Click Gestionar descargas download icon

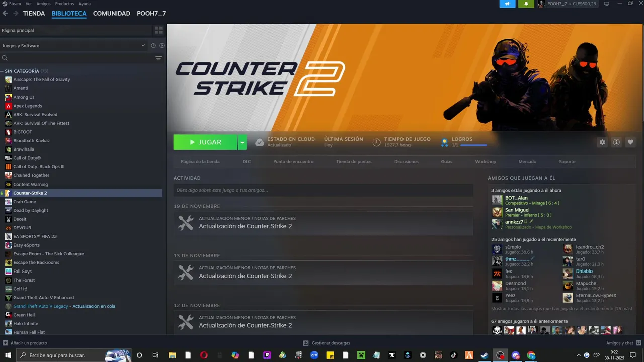point(306,343)
